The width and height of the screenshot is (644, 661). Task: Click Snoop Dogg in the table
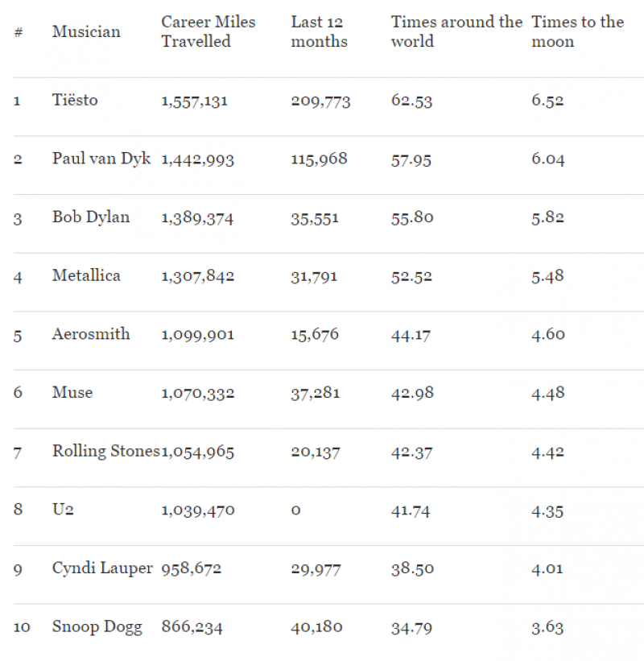[x=97, y=627]
